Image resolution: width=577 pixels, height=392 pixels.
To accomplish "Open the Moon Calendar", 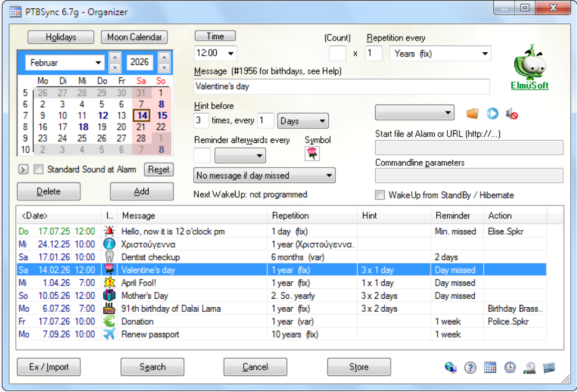I will pyautogui.click(x=134, y=37).
